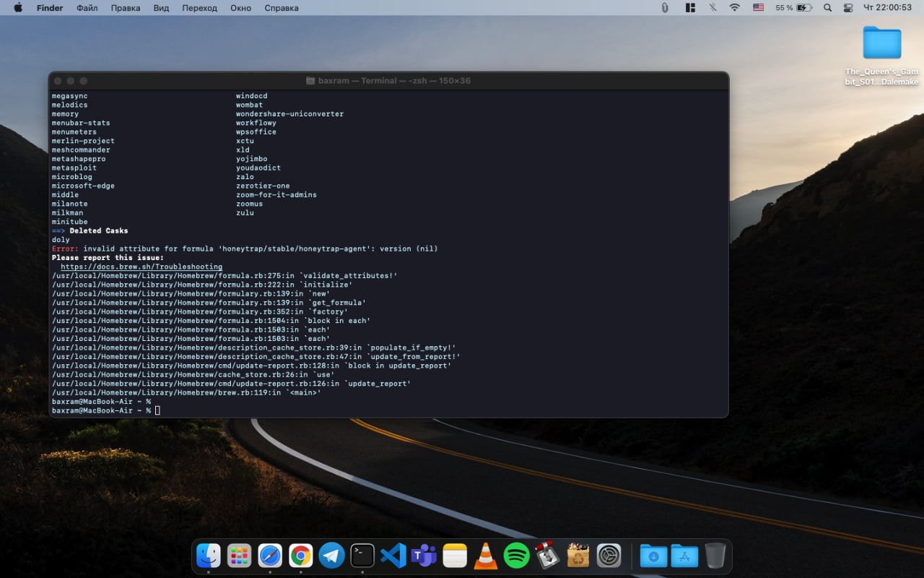Open the US flag input source menu
The width and height of the screenshot is (924, 578).
(758, 8)
